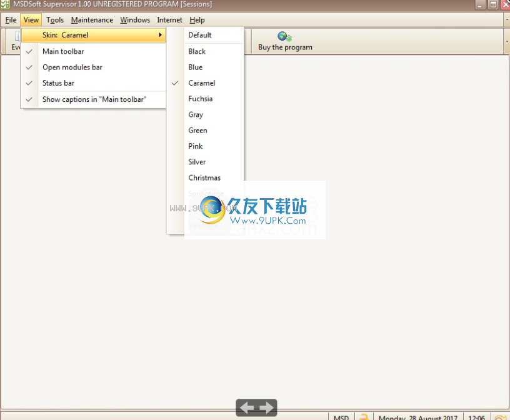Viewport: 510px width, 420px height.
Task: Switch to the Black skin
Action: [x=205, y=51]
